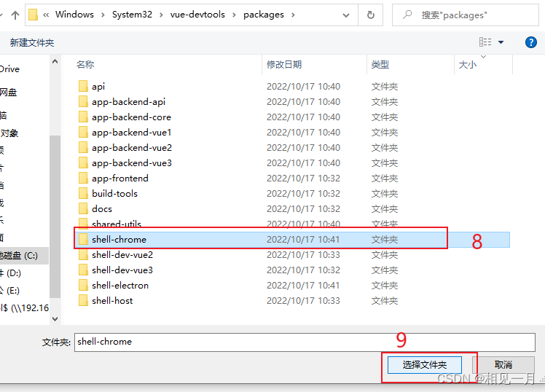This screenshot has width=545, height=392.
Task: Sort by the 大小 column header
Action: click(x=468, y=65)
